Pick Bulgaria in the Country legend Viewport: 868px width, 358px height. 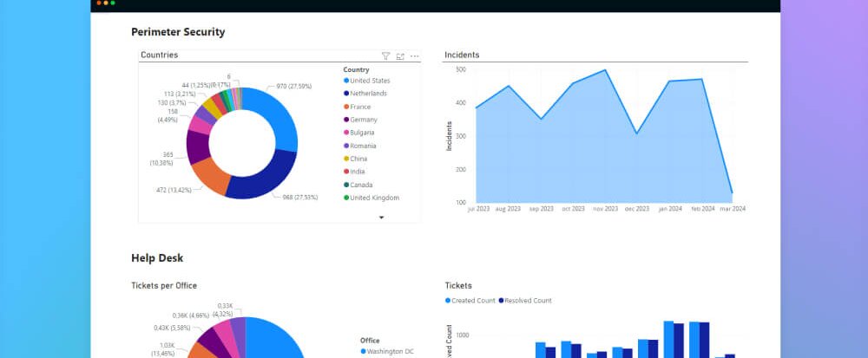(x=365, y=133)
